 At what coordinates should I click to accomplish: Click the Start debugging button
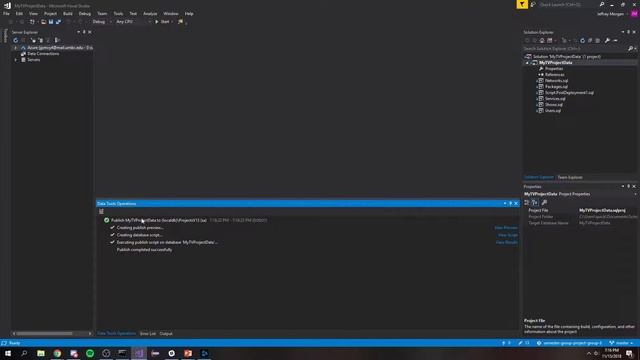click(x=162, y=22)
